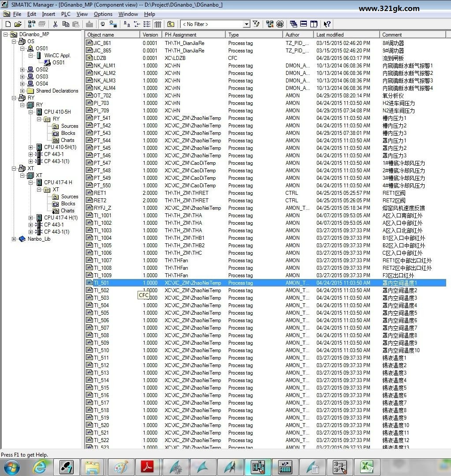Expand the OS02 tree node
This screenshot has height=476, width=451.
[22, 70]
